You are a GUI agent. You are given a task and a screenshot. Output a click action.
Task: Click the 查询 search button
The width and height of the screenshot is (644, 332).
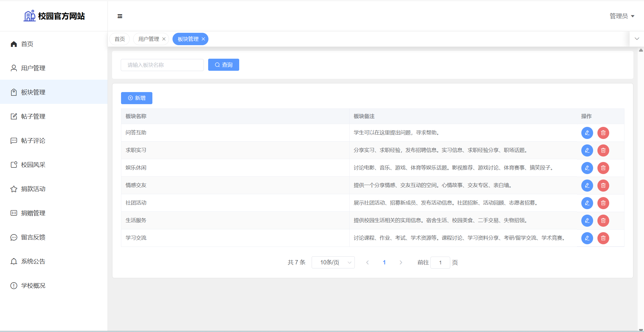223,65
